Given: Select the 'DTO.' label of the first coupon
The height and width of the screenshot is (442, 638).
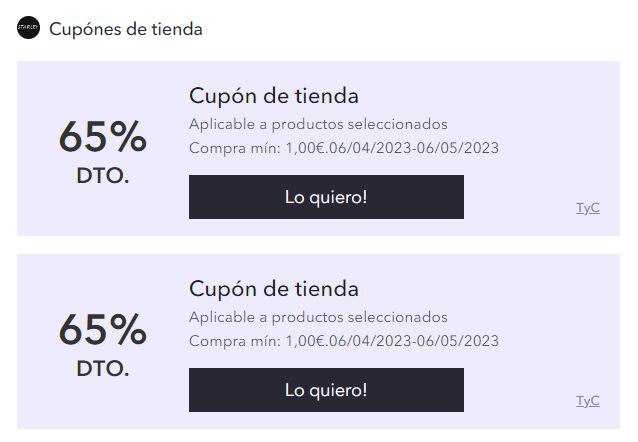Looking at the screenshot, I should coord(103,176).
